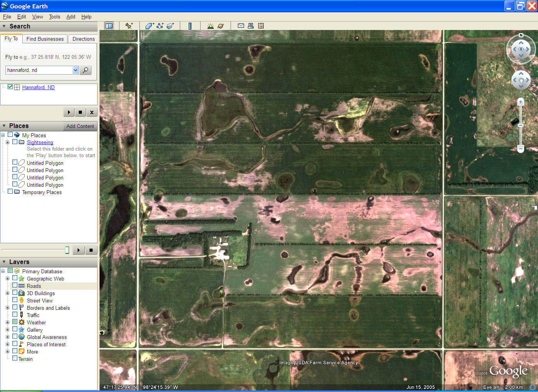Check the Temporary Places checkbox
The image size is (538, 392).
click(10, 191)
